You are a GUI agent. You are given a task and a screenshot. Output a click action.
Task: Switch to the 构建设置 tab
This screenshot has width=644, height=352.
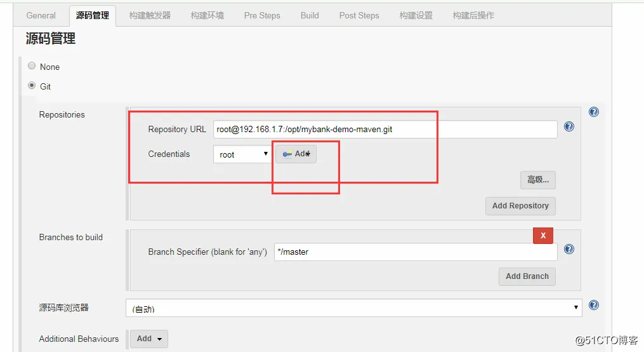(x=416, y=16)
